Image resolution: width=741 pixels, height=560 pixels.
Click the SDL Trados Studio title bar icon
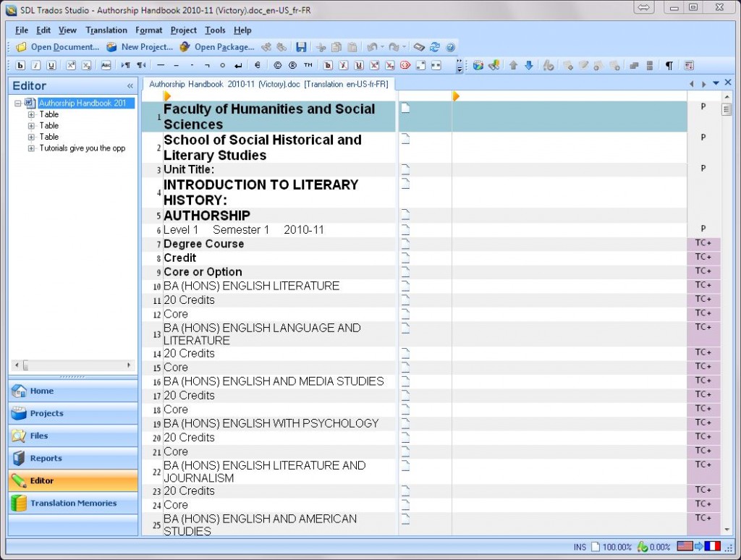coord(11,10)
